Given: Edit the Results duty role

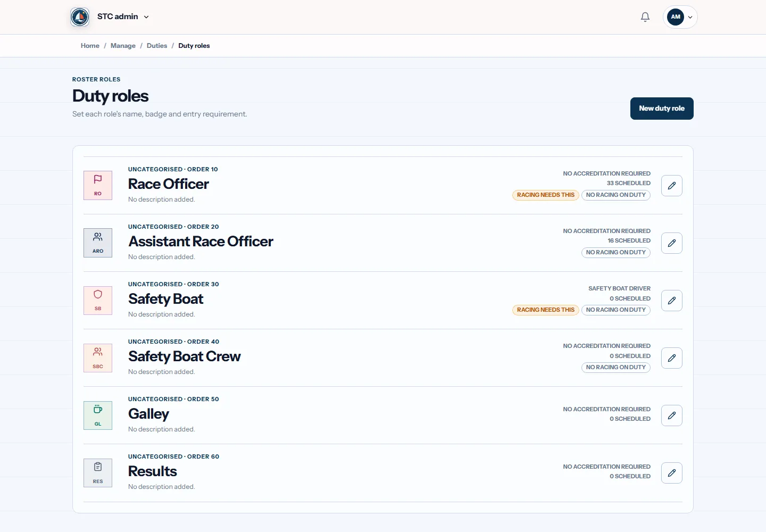Looking at the screenshot, I should click(672, 473).
